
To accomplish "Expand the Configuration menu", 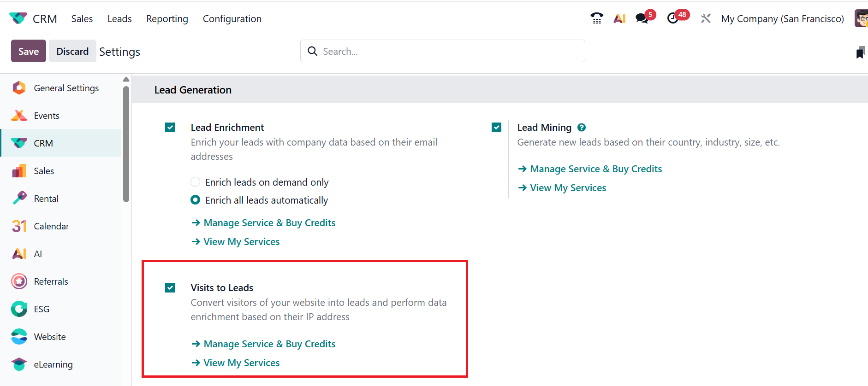I will pos(232,19).
